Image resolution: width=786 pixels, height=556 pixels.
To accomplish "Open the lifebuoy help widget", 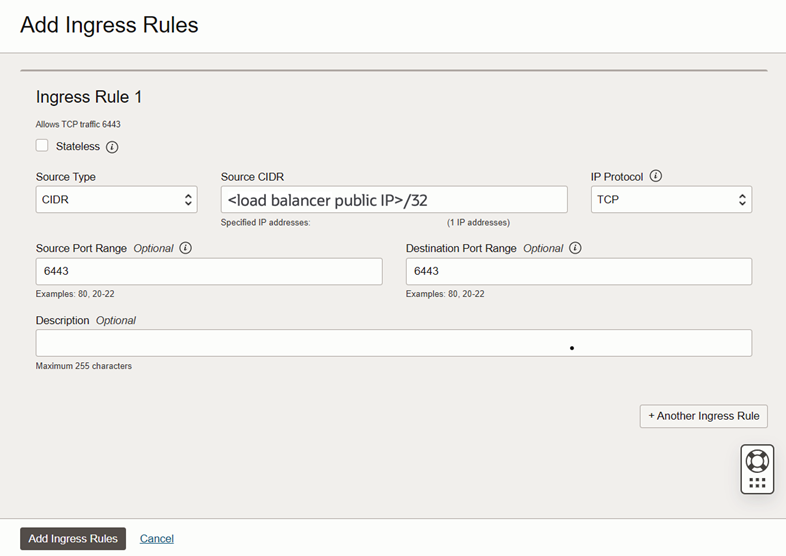I will click(x=757, y=461).
